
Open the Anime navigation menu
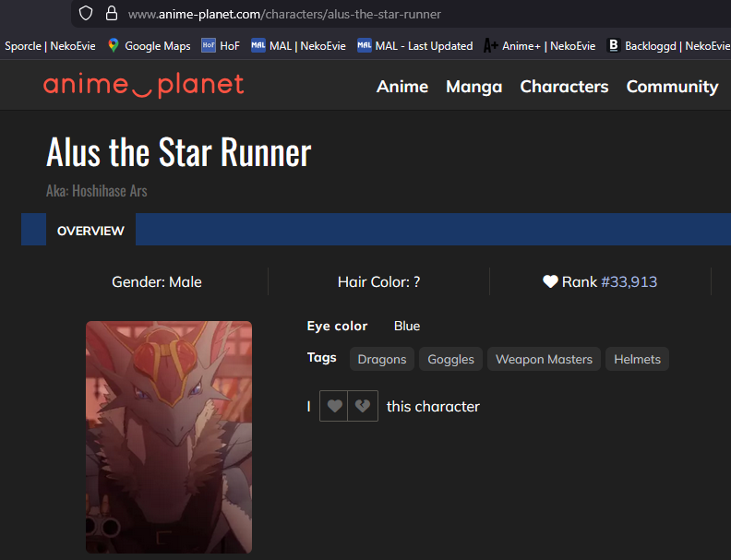click(402, 87)
